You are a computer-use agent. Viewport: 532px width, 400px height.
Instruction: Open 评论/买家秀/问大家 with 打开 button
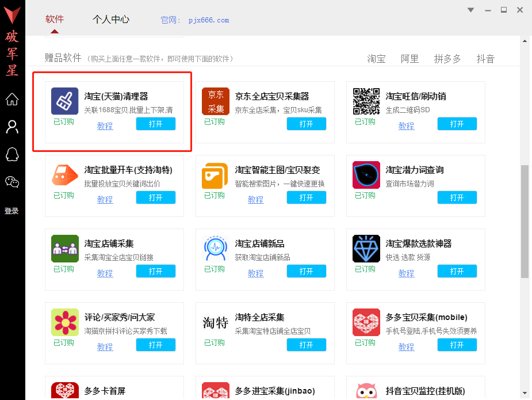[x=156, y=345]
